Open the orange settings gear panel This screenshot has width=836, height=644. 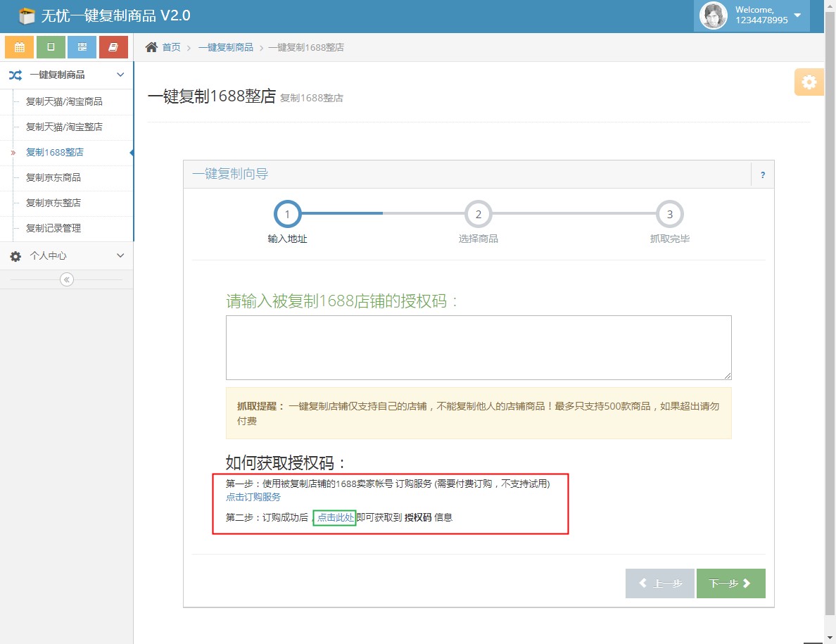pos(809,82)
